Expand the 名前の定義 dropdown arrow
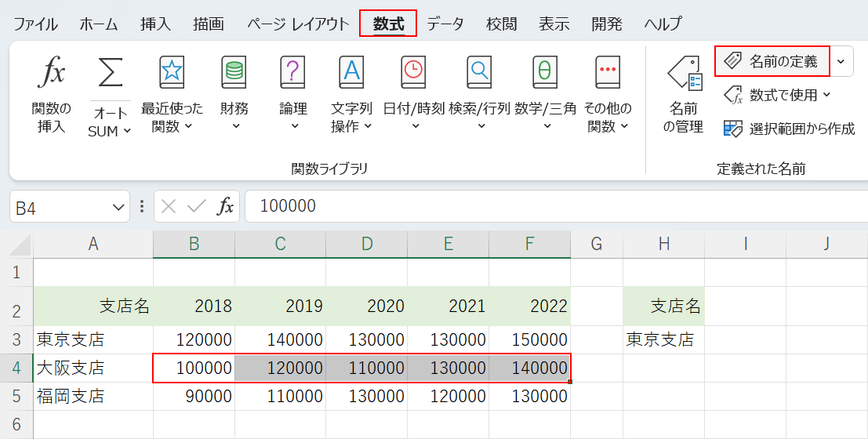 click(x=841, y=61)
